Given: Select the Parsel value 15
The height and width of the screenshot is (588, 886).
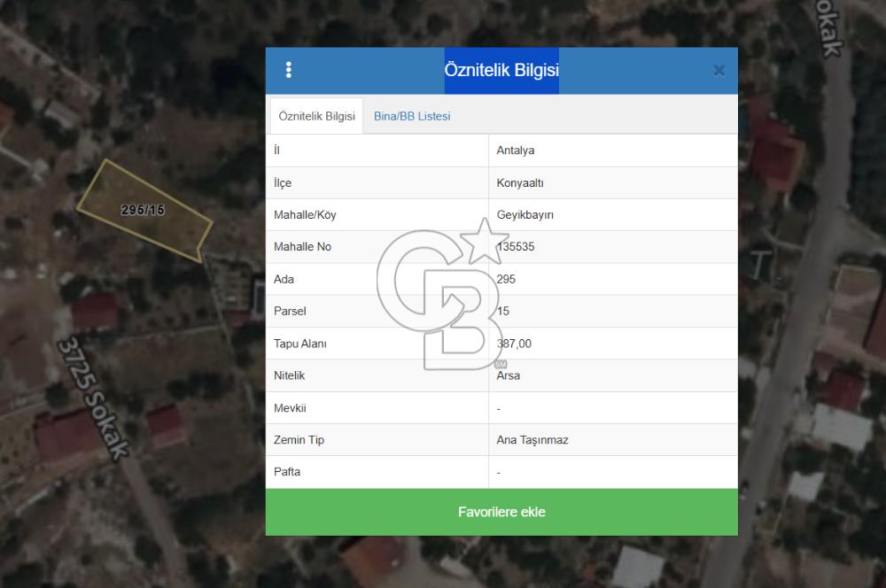Looking at the screenshot, I should 503,312.
